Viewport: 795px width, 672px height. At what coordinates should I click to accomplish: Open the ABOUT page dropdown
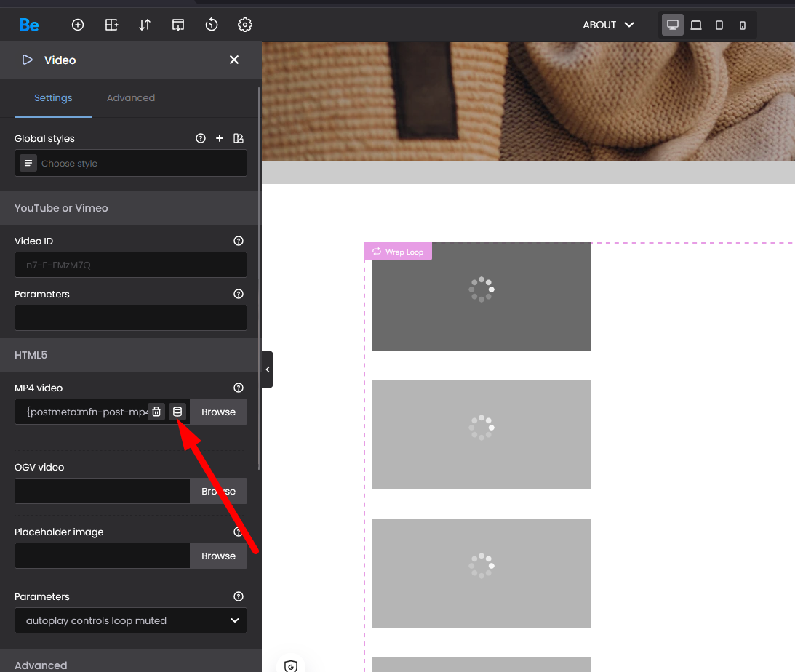pos(609,25)
